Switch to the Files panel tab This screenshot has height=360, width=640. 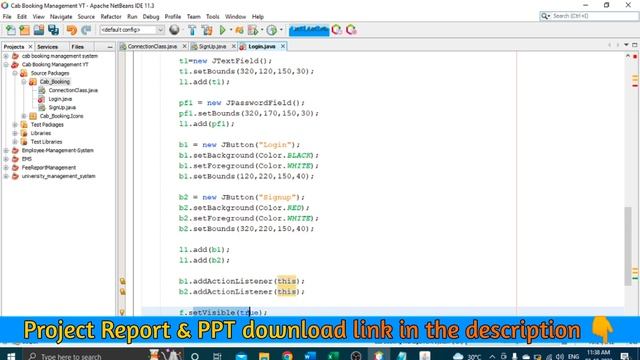pos(78,47)
